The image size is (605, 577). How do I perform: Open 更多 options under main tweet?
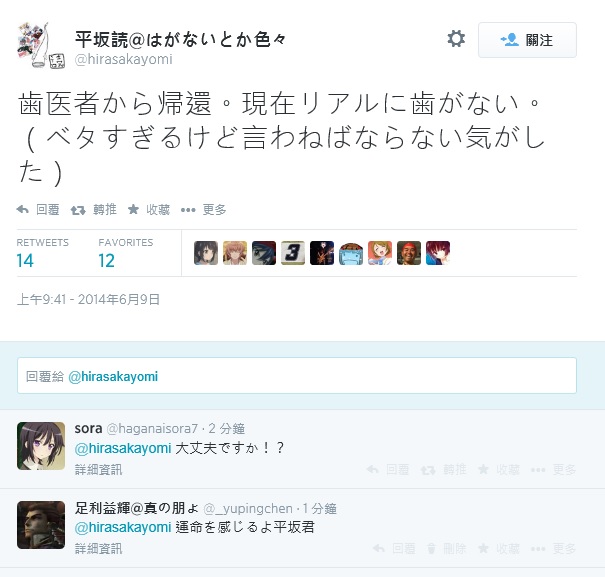pos(203,210)
